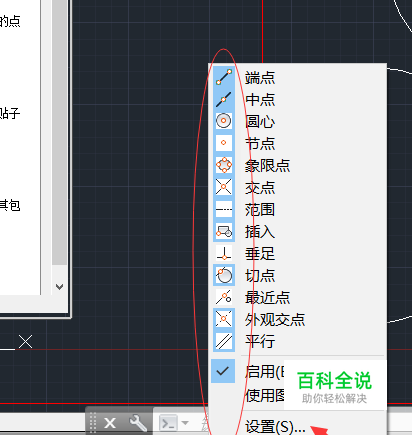Select 外观交点 in the snap menu
This screenshot has height=435, width=412.
275,319
